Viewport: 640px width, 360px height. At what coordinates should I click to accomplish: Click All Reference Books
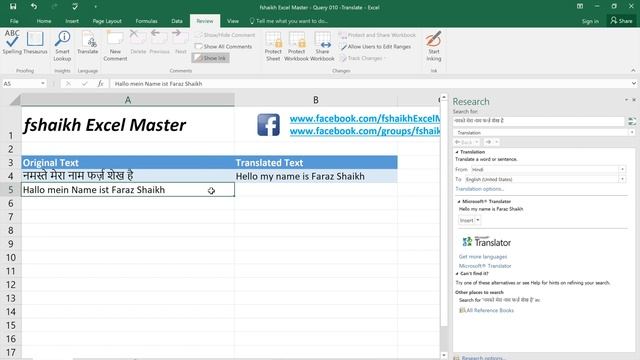[x=487, y=310]
